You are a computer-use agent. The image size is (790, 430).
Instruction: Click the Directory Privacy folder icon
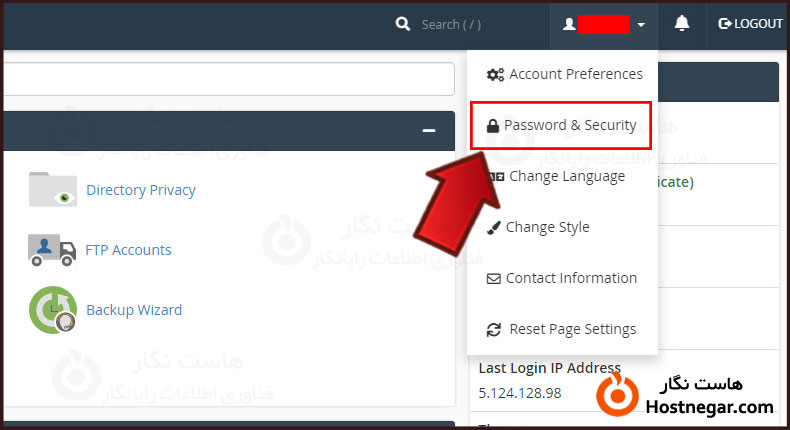pos(52,189)
